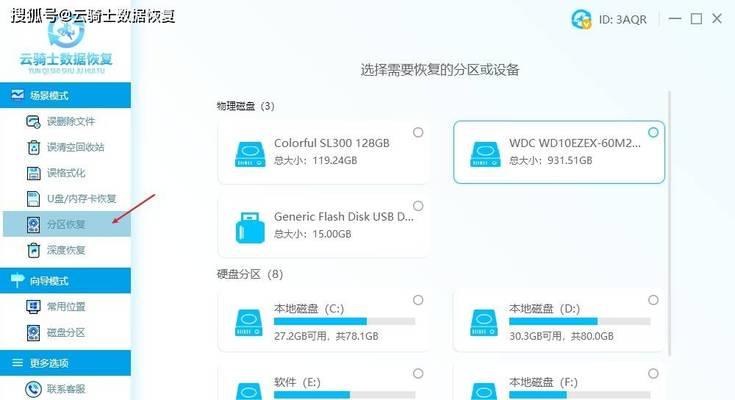This screenshot has width=735, height=400.
Task: Click the 常用位置 monitor icon
Action: coord(33,307)
